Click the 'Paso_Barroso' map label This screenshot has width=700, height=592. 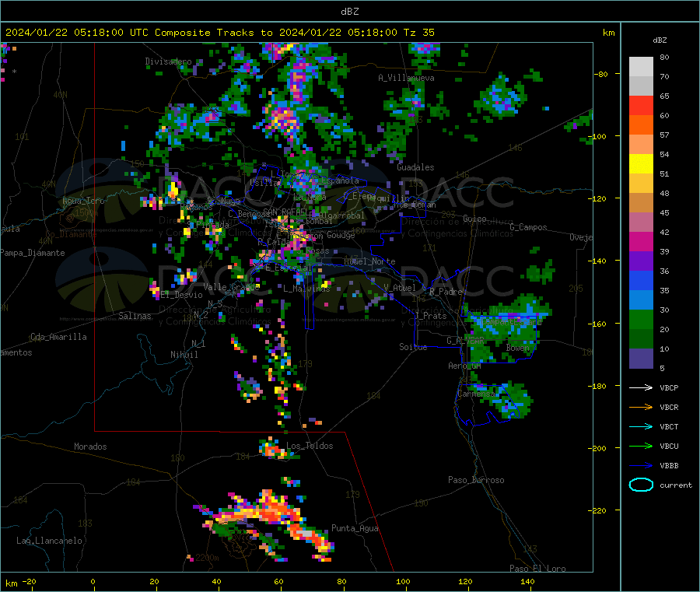tap(476, 480)
